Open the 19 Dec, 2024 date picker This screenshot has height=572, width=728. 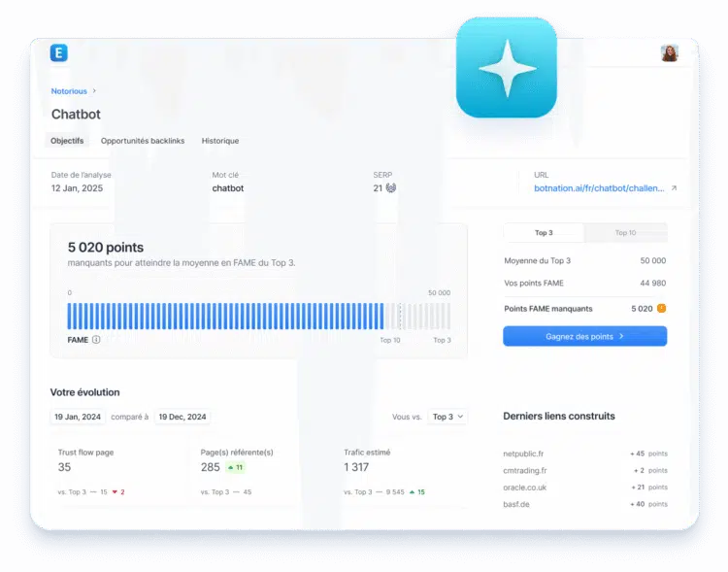coord(182,417)
